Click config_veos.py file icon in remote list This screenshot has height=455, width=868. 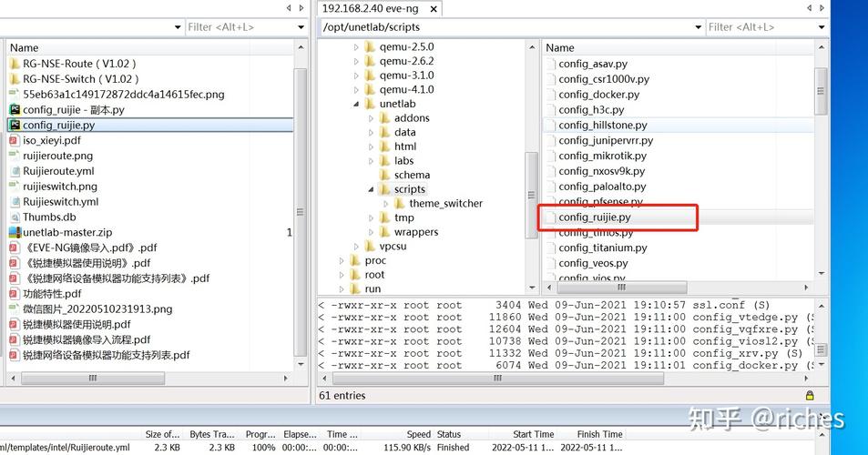click(x=551, y=263)
